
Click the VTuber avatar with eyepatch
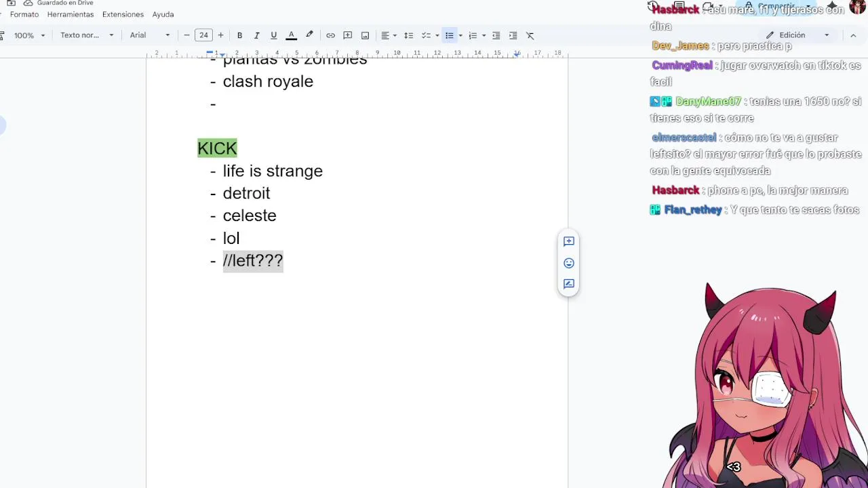click(766, 386)
